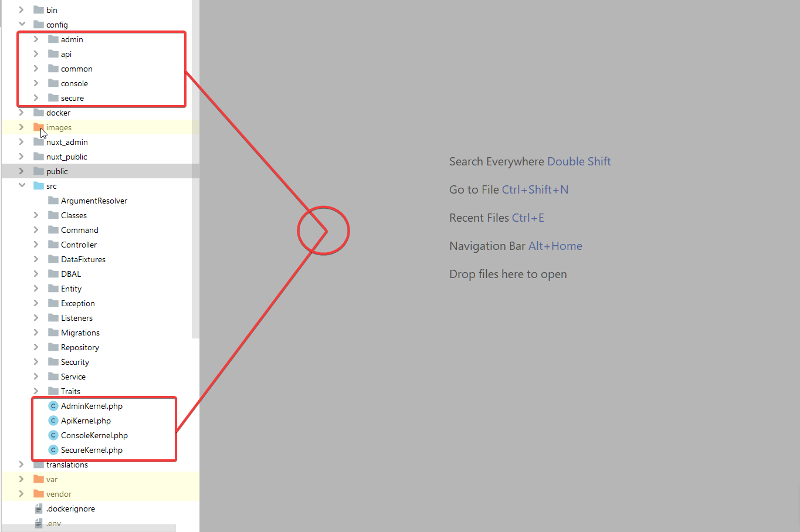Click the Ctrl+E recent files shortcut
800x532 pixels.
528,218
